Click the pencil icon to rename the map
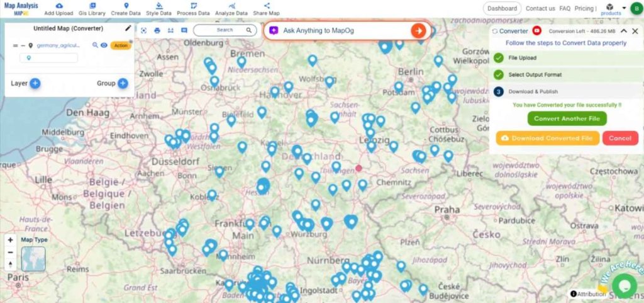644x303 pixels. (128, 28)
